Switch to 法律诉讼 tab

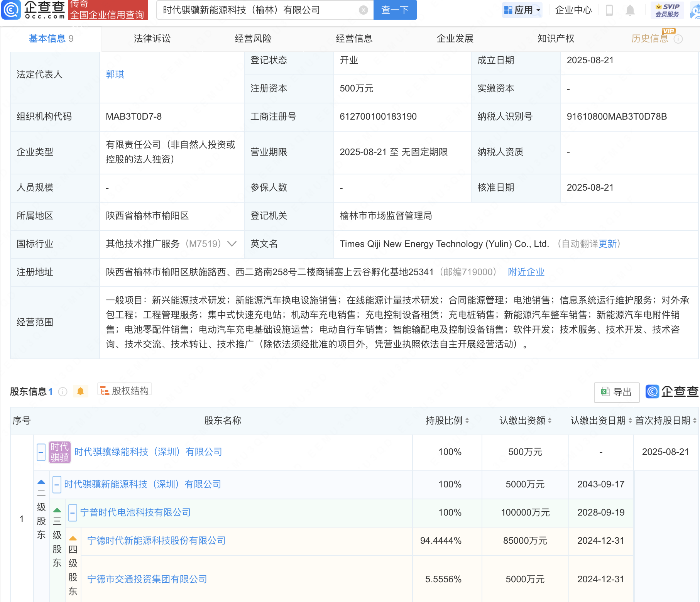[152, 39]
